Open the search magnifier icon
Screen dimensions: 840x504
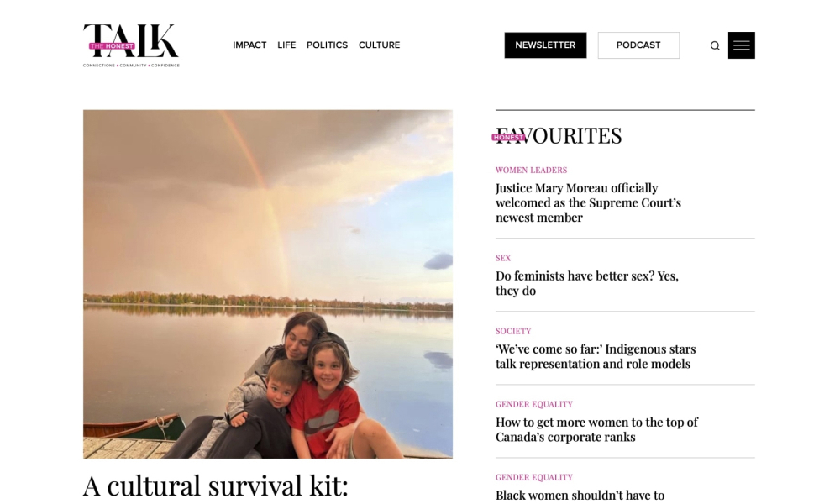tap(715, 45)
